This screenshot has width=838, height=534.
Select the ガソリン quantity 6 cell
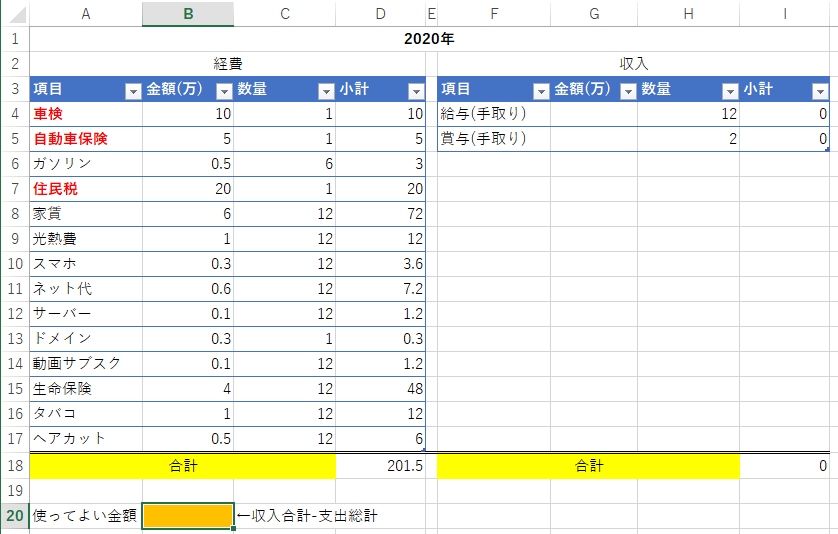[x=285, y=164]
